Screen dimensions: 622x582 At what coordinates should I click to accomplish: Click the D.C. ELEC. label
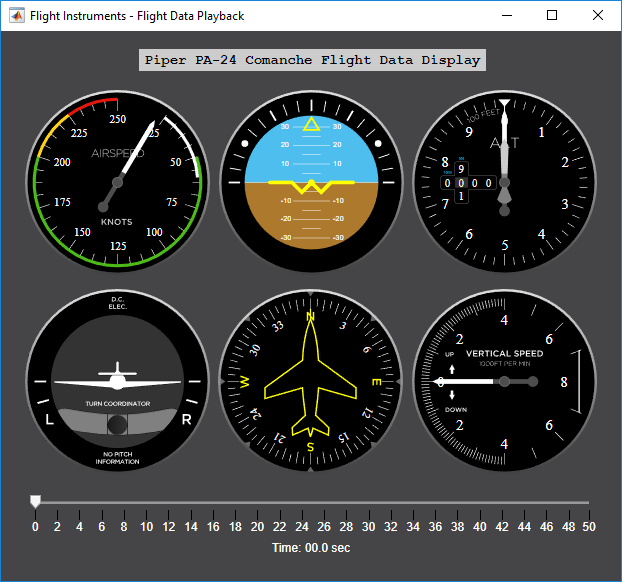point(117,303)
